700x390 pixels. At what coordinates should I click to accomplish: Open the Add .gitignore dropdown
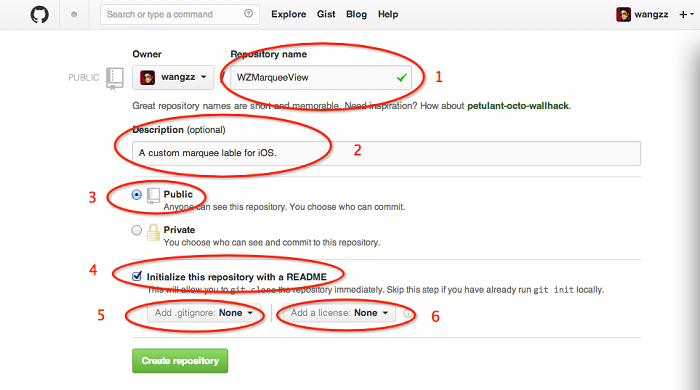tap(204, 313)
